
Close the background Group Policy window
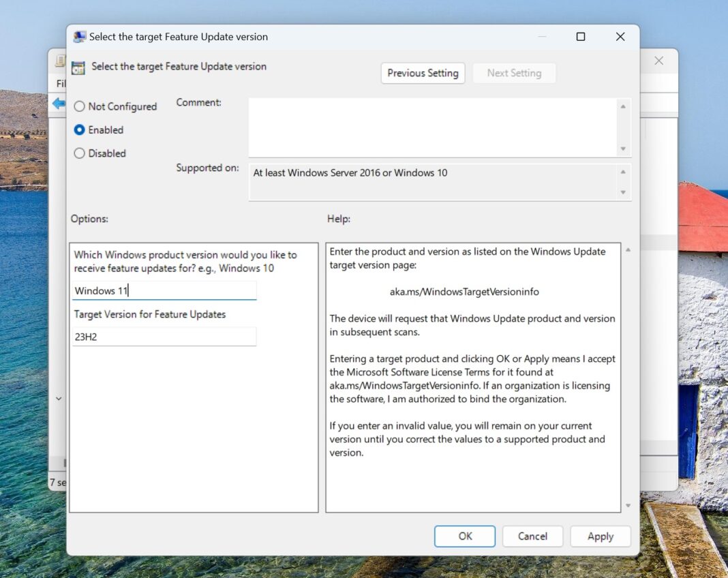point(658,61)
